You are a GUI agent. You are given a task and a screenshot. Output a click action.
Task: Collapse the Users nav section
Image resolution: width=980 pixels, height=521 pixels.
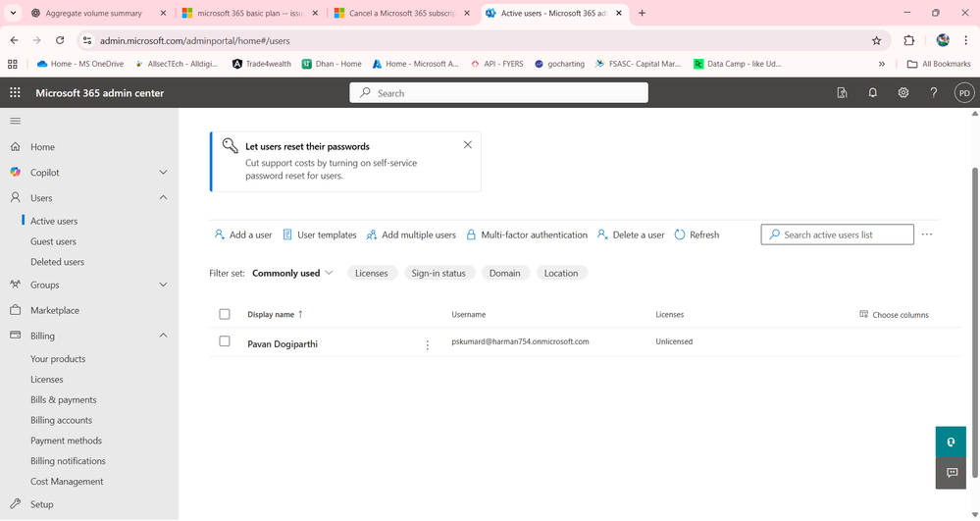coord(163,197)
